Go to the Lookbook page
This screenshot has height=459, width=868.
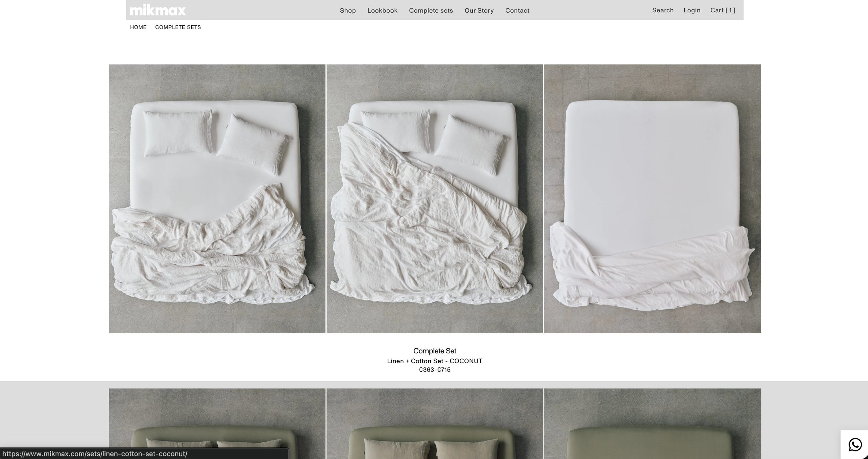382,10
